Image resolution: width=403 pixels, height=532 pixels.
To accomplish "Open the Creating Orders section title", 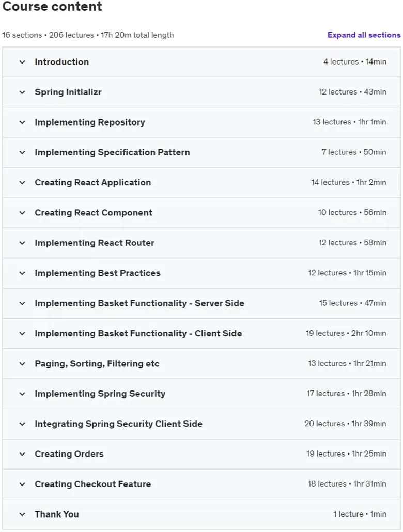I will [x=69, y=454].
